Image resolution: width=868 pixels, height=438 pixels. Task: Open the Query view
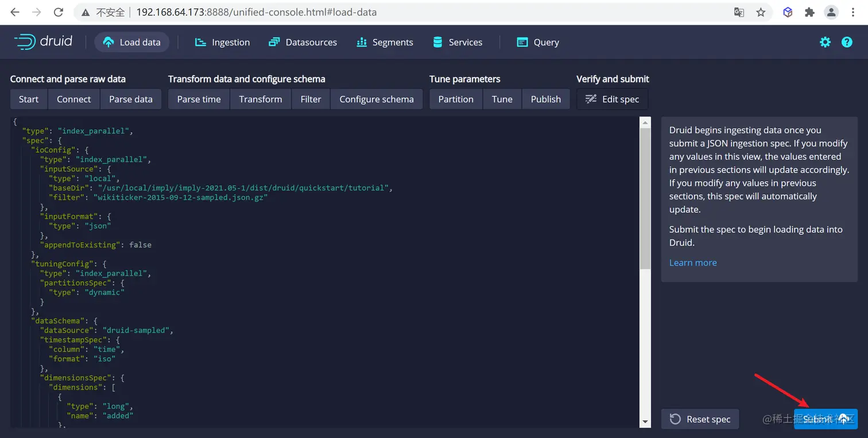point(538,42)
